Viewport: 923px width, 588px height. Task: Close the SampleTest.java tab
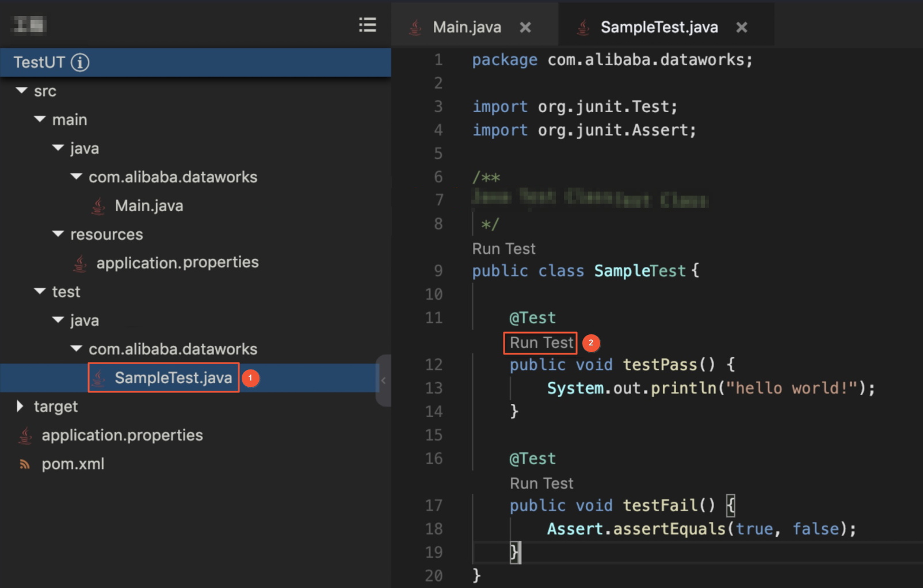click(742, 27)
